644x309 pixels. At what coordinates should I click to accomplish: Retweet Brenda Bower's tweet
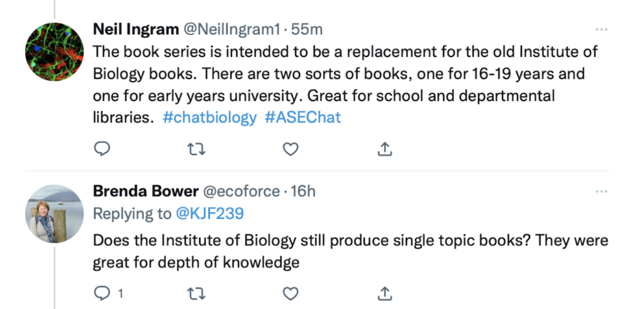point(196,293)
